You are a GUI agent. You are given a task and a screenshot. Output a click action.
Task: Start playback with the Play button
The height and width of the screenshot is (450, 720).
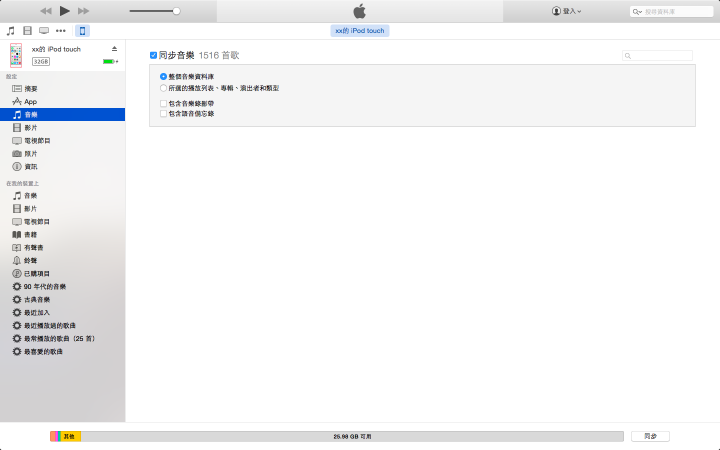click(65, 11)
